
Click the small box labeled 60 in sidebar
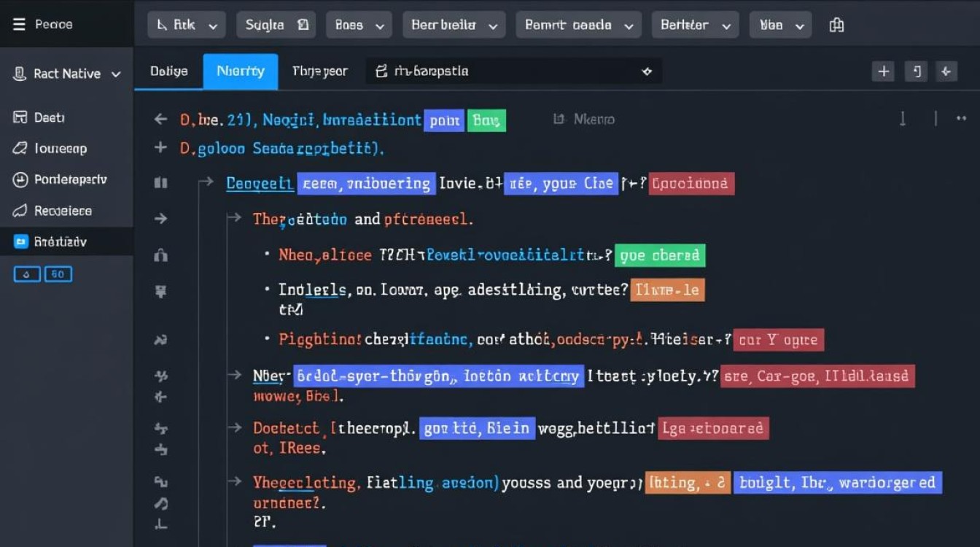point(58,274)
